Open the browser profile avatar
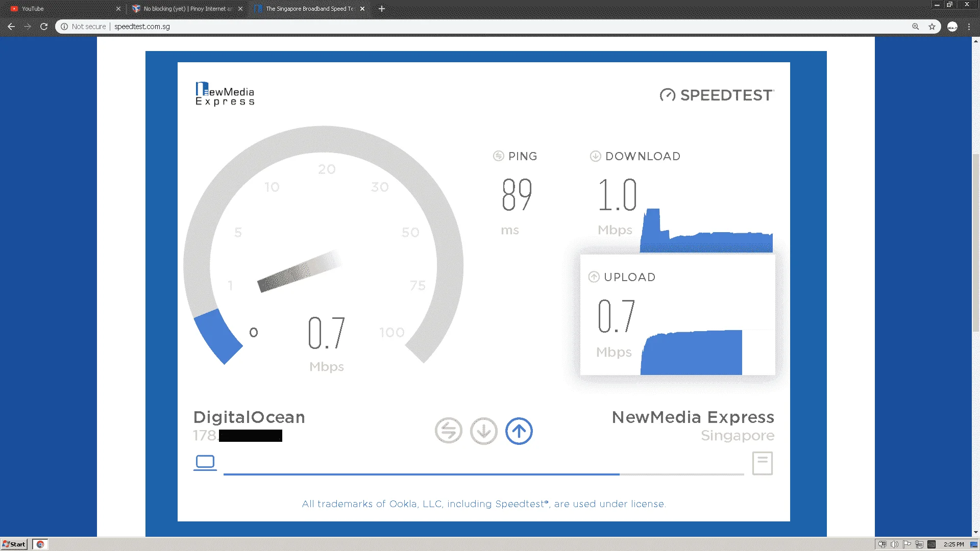The image size is (980, 551). pos(952,27)
